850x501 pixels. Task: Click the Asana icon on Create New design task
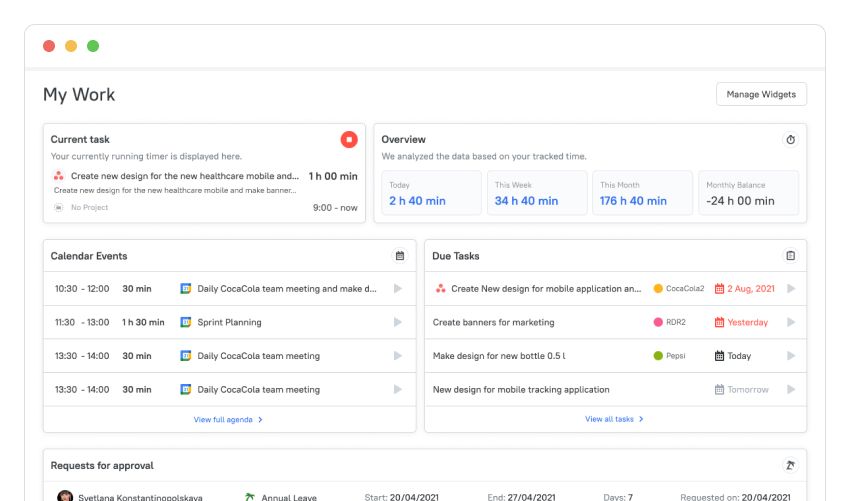point(440,288)
